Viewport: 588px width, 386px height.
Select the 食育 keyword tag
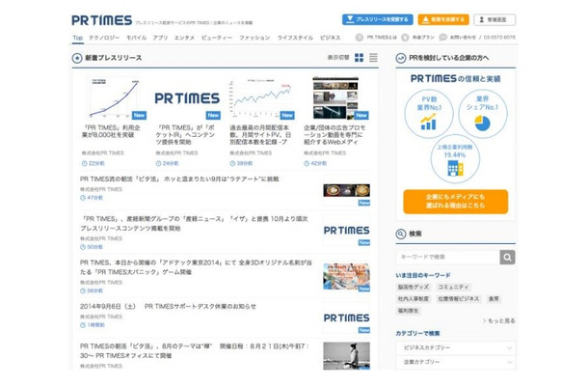coord(494,299)
